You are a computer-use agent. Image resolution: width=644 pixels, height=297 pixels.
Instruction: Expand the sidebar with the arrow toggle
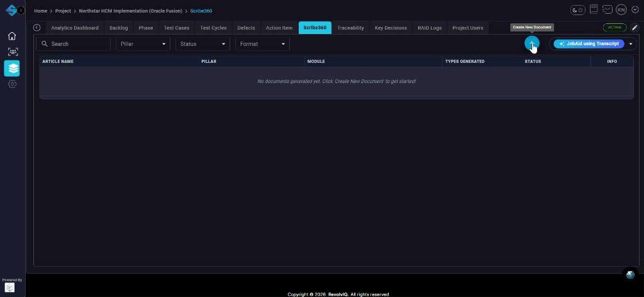click(x=21, y=11)
